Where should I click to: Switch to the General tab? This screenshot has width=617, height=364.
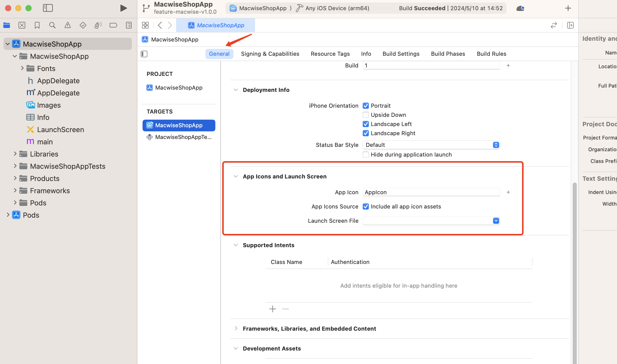(219, 54)
